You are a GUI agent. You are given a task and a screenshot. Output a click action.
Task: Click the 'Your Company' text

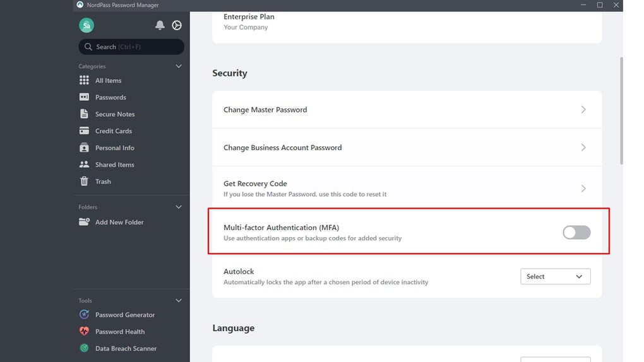pyautogui.click(x=246, y=27)
